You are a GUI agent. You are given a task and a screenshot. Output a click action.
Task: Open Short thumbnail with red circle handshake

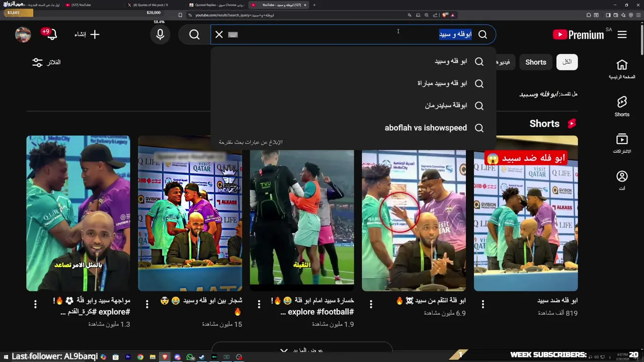(x=414, y=213)
